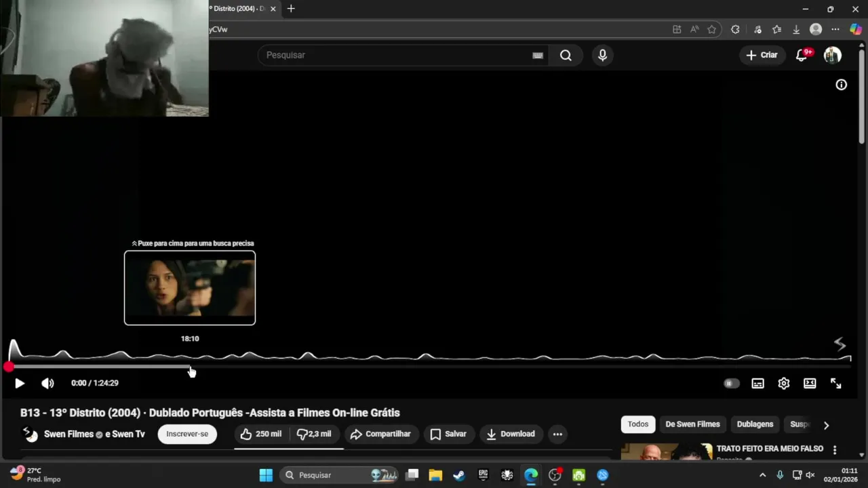
Task: Activate Read aloud in address bar
Action: (694, 29)
